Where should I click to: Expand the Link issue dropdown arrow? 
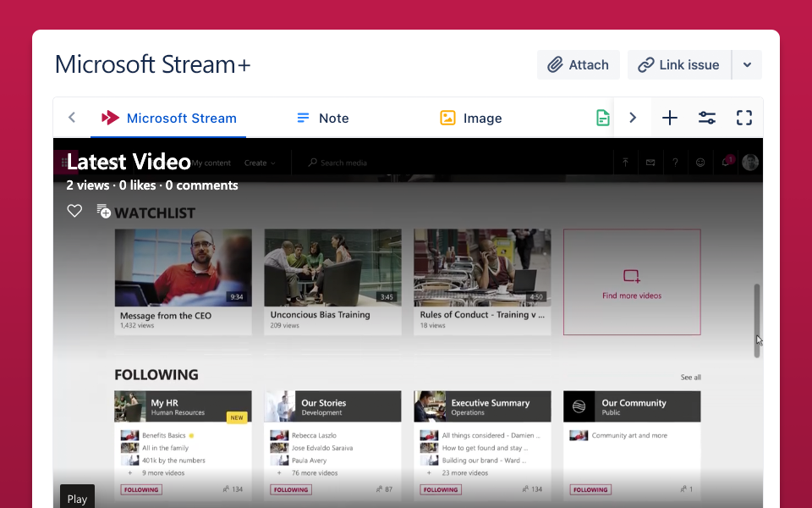747,65
